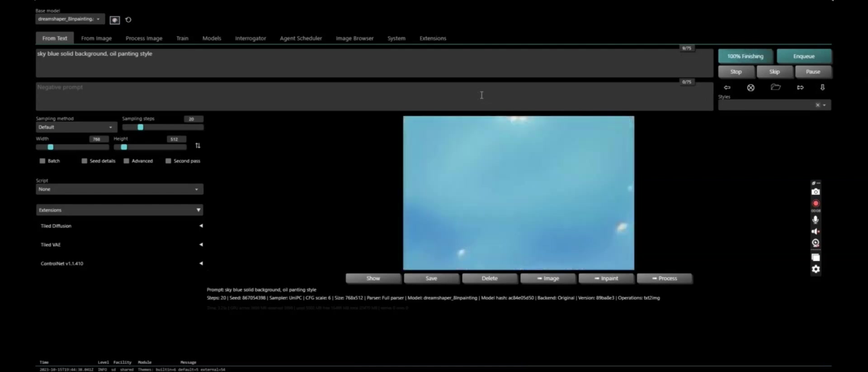868x372 pixels.
Task: Click the Skip button
Action: (774, 72)
